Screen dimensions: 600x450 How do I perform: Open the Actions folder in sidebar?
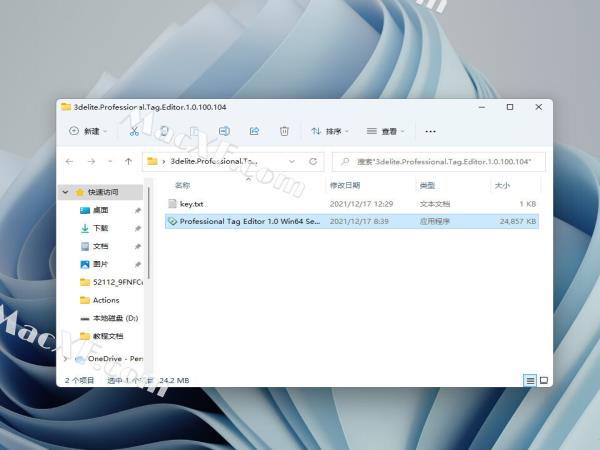99,300
